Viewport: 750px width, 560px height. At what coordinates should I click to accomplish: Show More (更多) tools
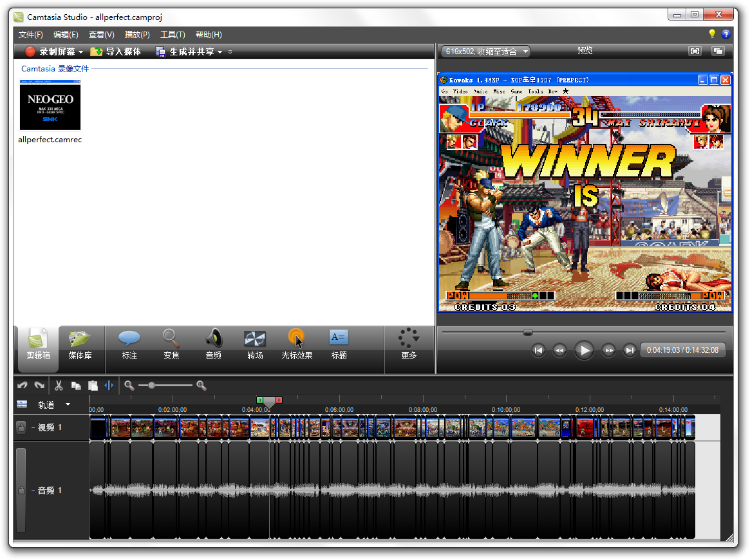pos(409,344)
